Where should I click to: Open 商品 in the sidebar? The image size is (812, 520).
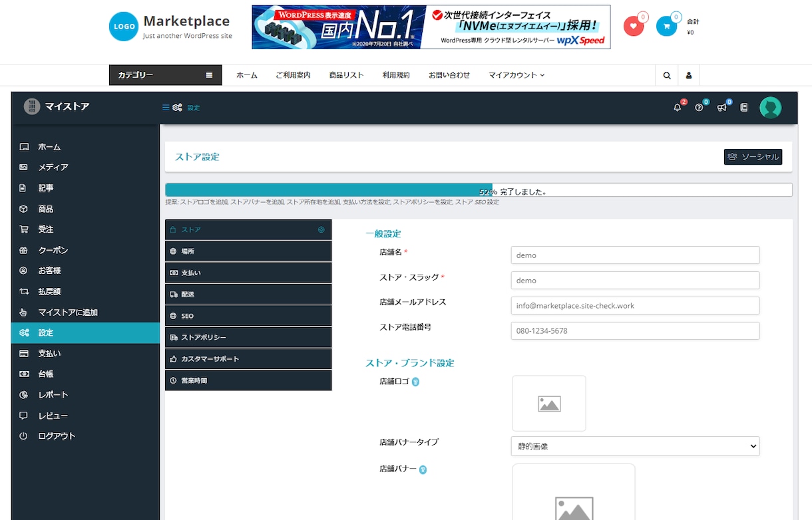pos(85,209)
